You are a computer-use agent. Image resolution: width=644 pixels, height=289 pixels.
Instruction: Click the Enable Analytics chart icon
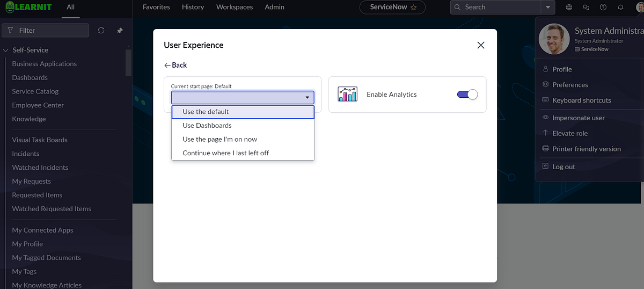point(348,94)
